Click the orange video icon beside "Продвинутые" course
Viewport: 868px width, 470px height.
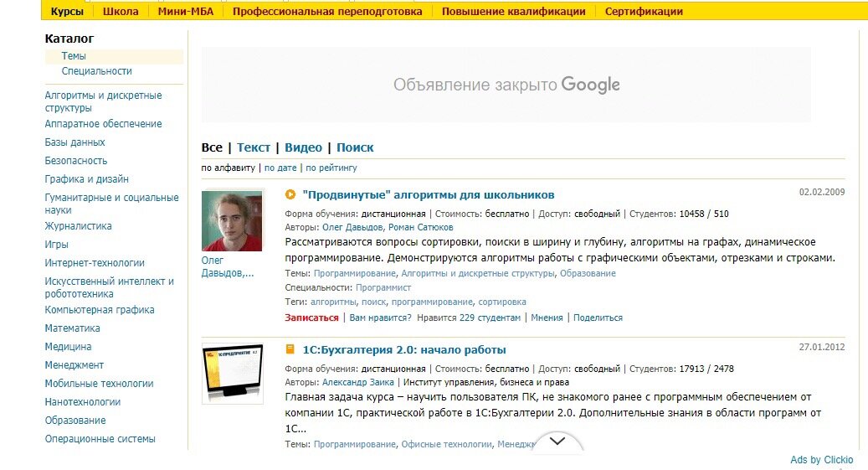(x=290, y=194)
